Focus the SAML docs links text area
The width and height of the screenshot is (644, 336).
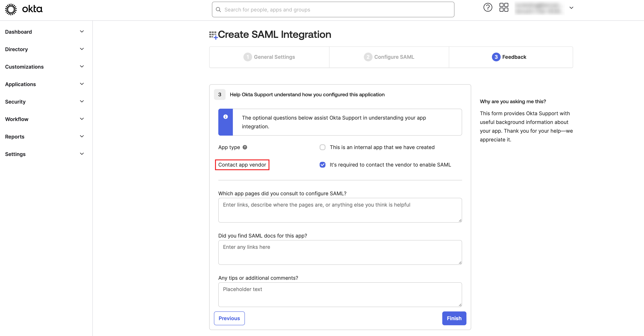tap(340, 252)
